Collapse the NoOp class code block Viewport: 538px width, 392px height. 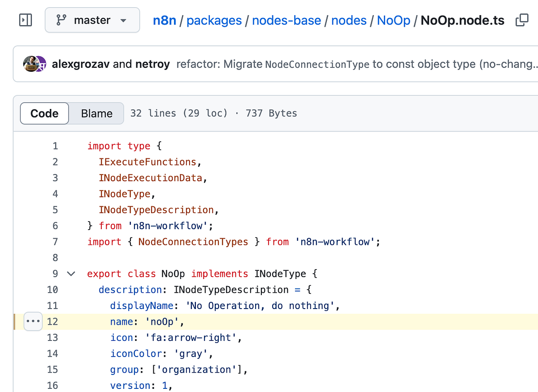70,274
